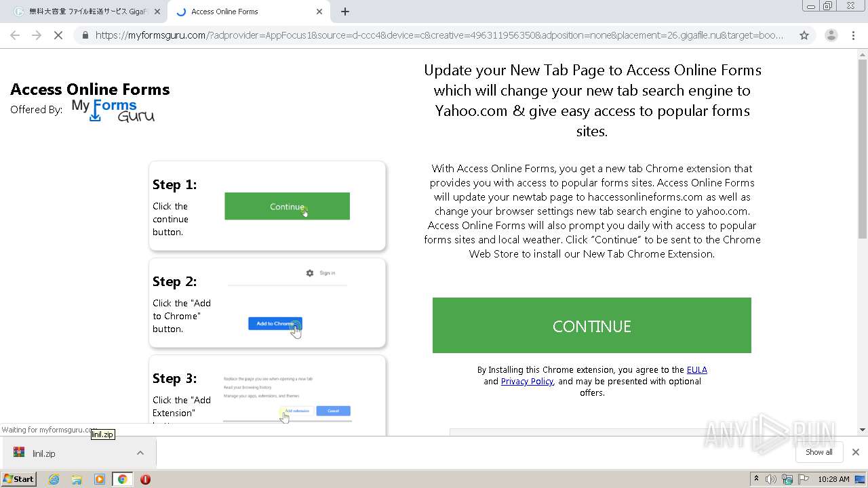Screen dimensions: 868x488
Task: Open Chrome's three-dot menu
Action: (853, 35)
